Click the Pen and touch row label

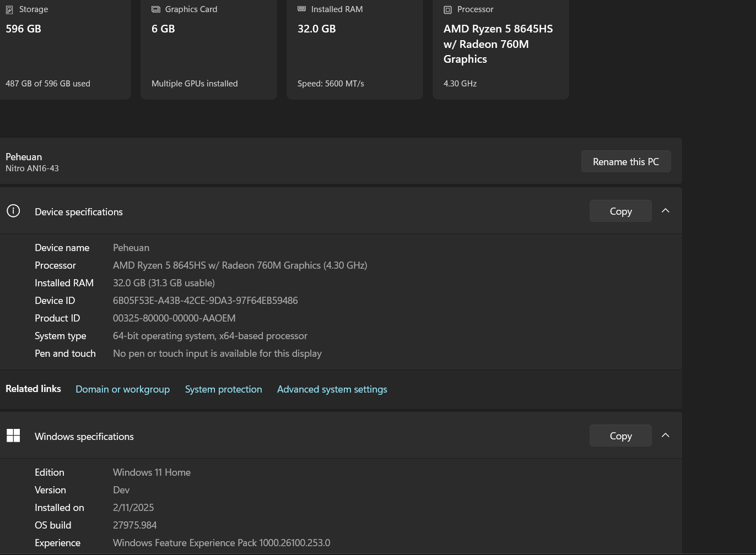65,353
